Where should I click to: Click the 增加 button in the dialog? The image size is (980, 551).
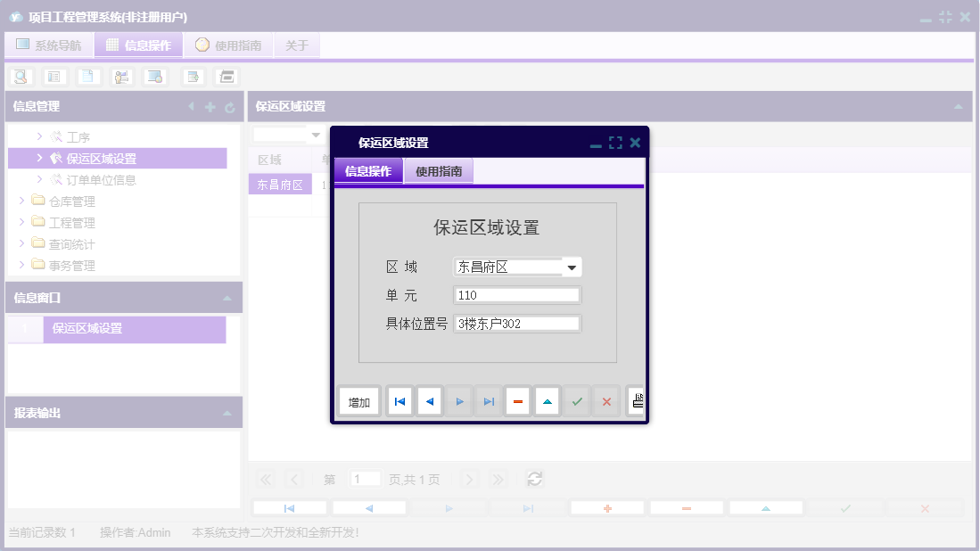358,400
